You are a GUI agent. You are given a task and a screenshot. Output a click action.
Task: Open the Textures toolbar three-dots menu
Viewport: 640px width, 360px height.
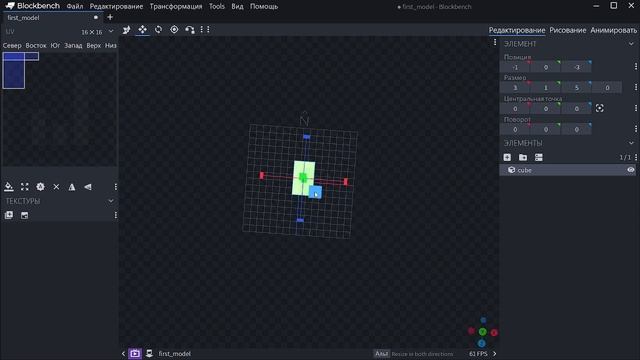[116, 215]
